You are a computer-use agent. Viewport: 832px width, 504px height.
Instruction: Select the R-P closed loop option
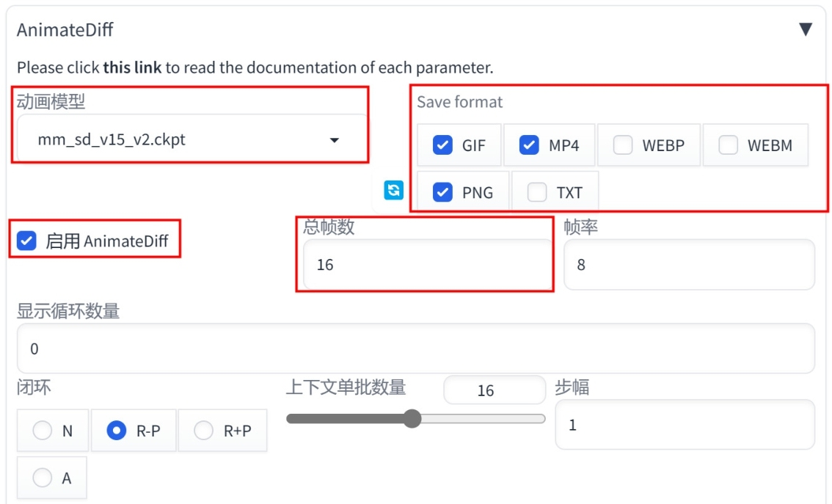tap(116, 430)
